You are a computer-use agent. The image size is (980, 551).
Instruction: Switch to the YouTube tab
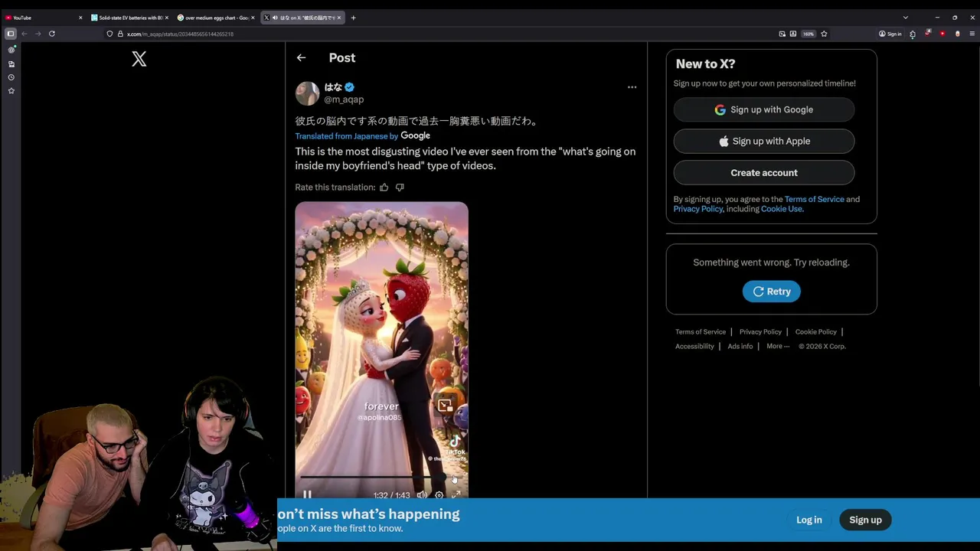43,18
